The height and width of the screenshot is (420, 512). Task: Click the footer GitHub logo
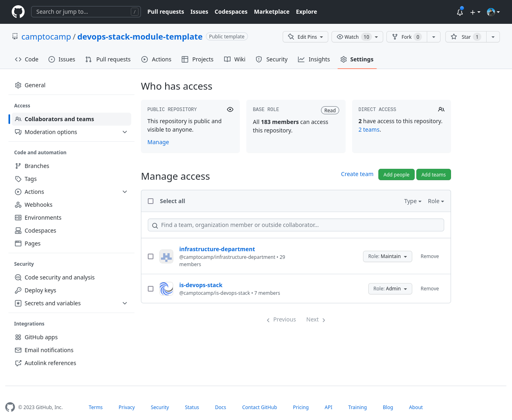[10, 407]
